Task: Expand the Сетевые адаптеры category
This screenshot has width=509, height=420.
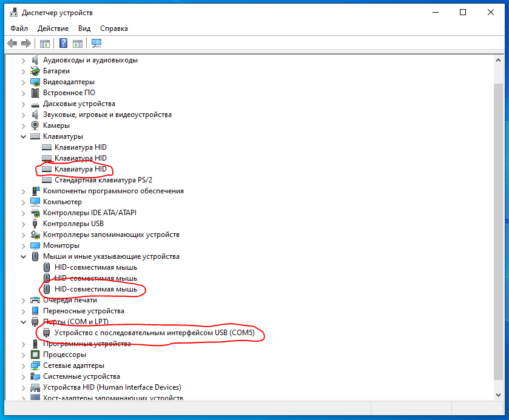Action: tap(24, 365)
